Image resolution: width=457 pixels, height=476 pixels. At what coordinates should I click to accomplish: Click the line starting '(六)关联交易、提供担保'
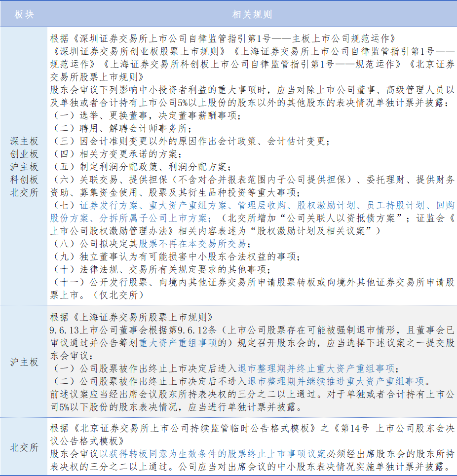pos(253,180)
